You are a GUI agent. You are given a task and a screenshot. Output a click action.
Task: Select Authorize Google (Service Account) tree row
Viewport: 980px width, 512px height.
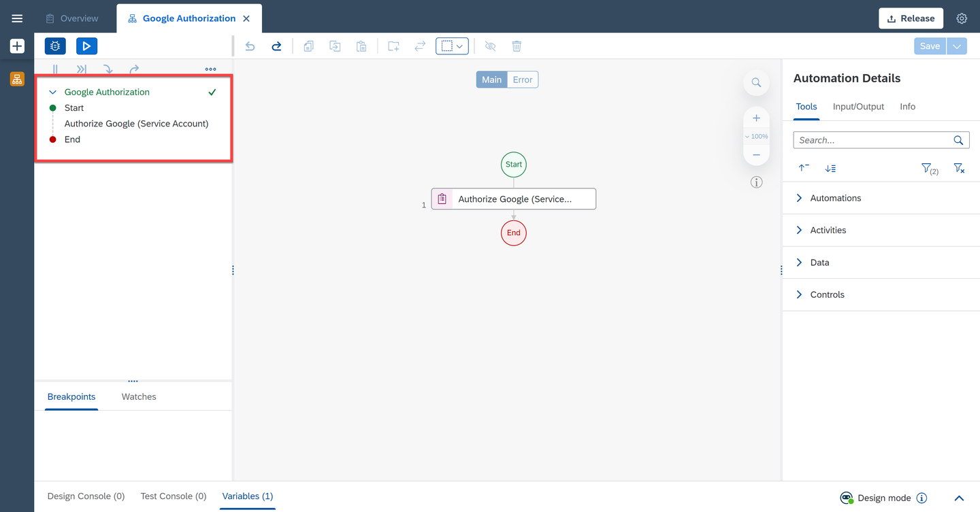[136, 124]
